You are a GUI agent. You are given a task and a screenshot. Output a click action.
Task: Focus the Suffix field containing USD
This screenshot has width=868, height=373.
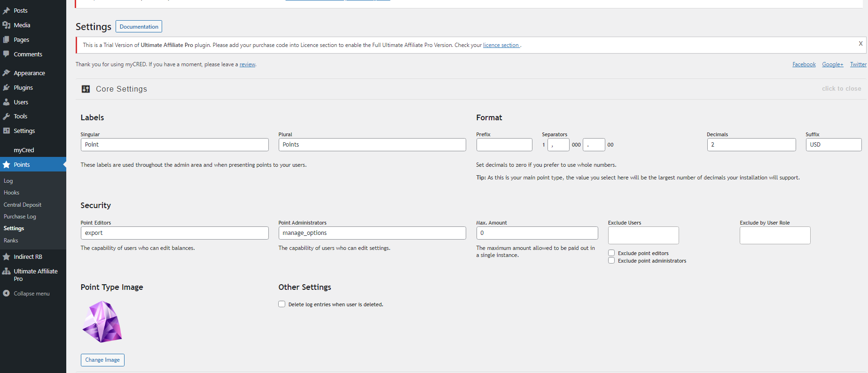point(834,145)
